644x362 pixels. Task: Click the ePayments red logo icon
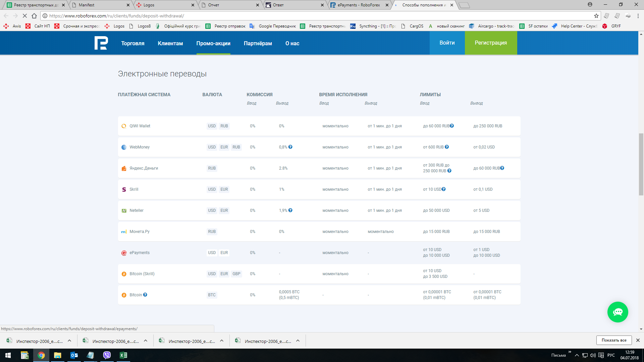(x=124, y=253)
